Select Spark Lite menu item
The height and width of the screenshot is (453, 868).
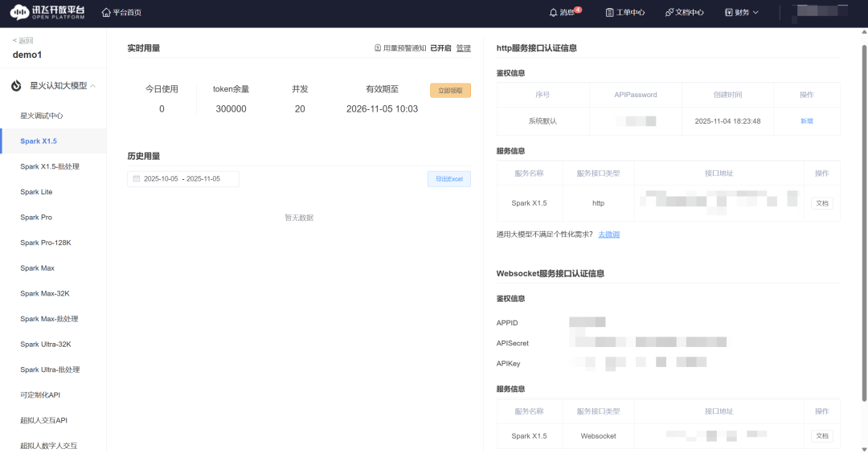[36, 192]
